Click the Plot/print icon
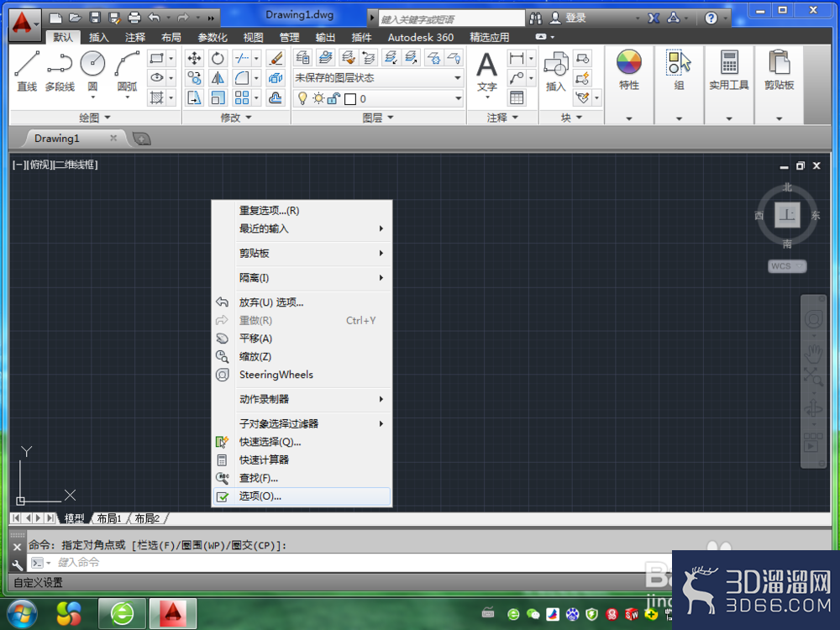 134,18
